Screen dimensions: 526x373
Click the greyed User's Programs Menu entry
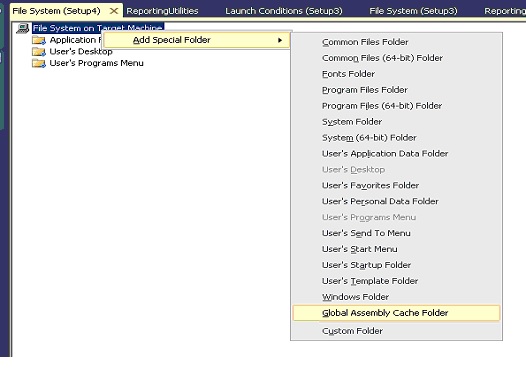pyautogui.click(x=396, y=217)
